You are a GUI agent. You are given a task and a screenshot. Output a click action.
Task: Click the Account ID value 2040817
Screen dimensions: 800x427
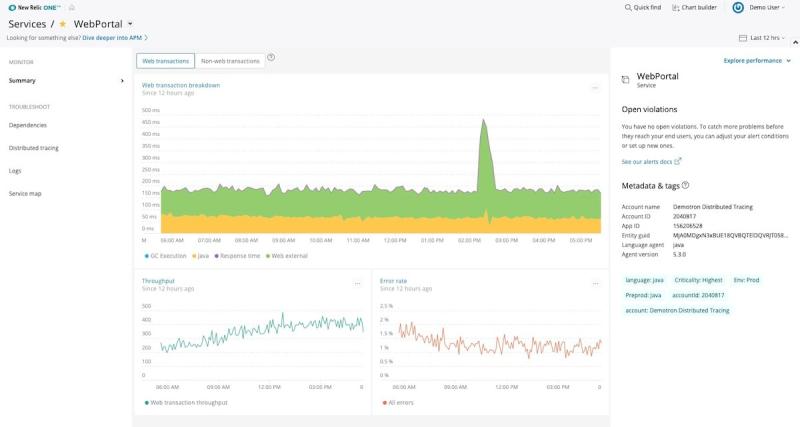[684, 216]
